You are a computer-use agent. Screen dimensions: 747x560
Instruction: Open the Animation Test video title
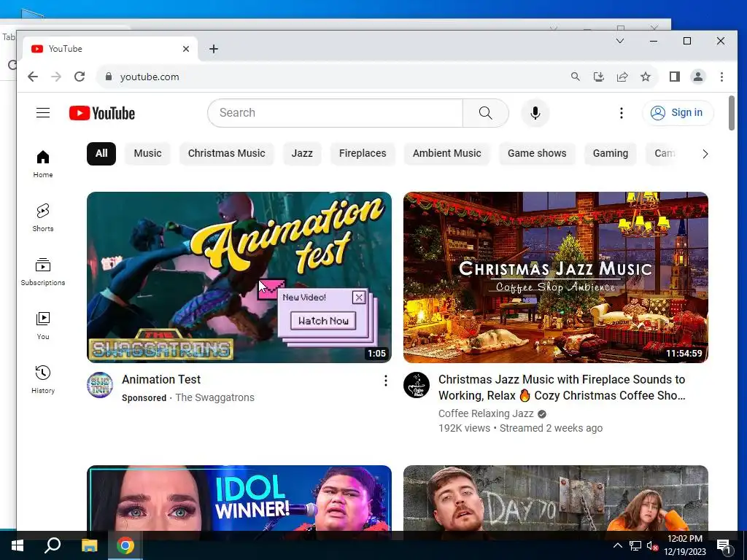(x=161, y=379)
